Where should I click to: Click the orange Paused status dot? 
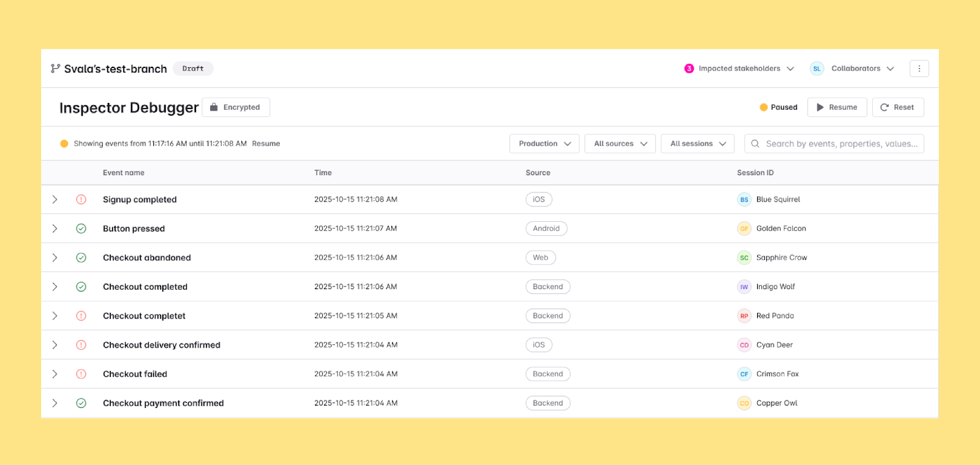tap(764, 107)
